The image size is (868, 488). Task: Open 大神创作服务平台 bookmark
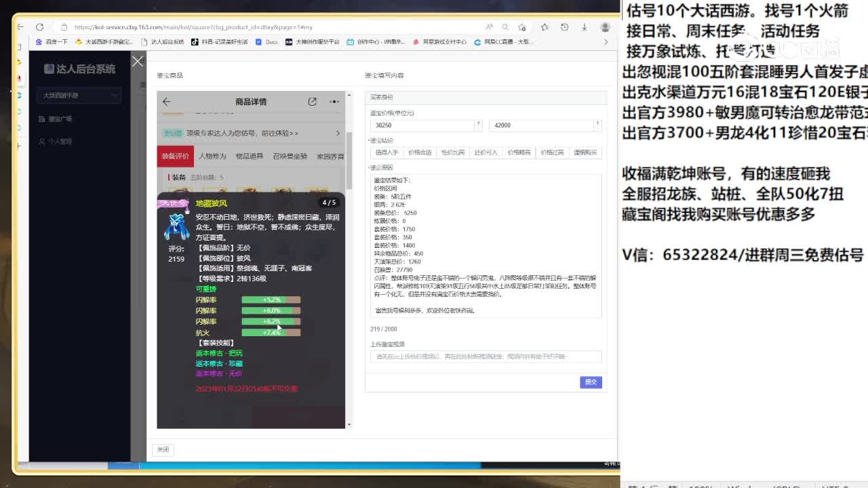pos(312,42)
